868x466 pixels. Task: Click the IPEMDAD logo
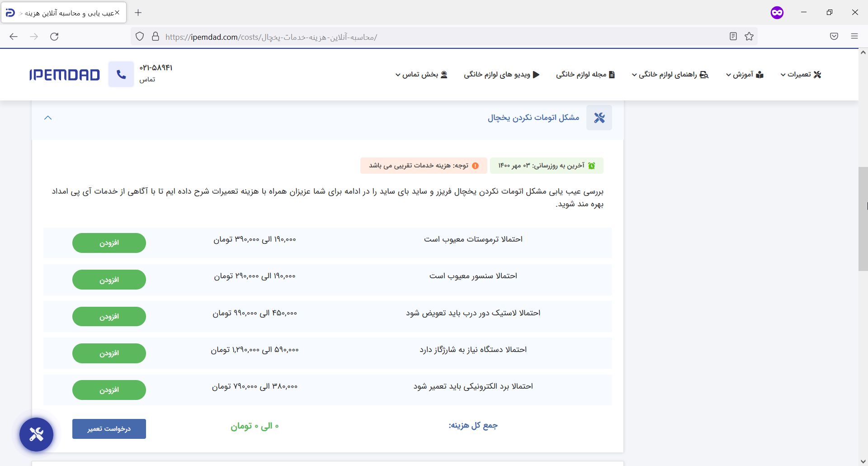(x=64, y=75)
